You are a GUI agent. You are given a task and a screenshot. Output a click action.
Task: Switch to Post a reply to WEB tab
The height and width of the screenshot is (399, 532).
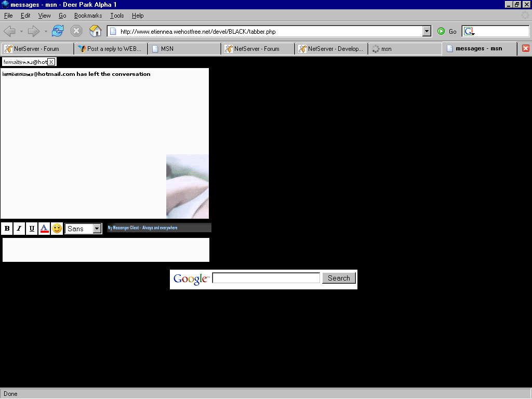(x=111, y=49)
